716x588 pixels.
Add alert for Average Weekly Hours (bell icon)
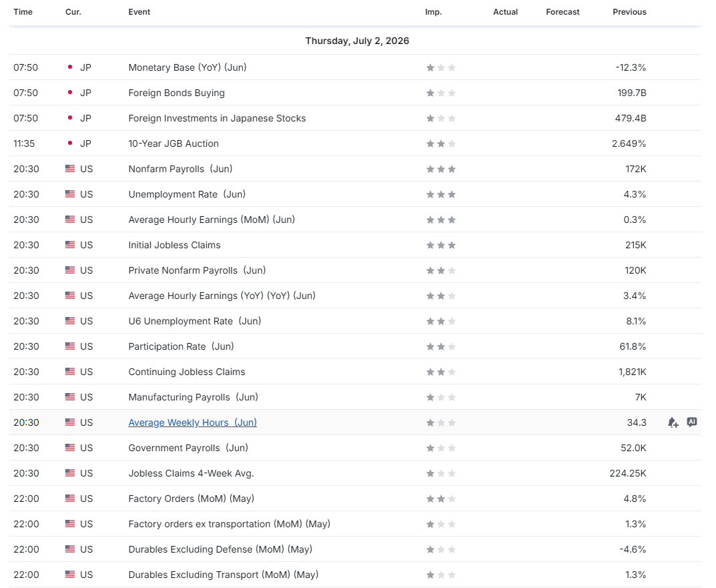tap(673, 422)
